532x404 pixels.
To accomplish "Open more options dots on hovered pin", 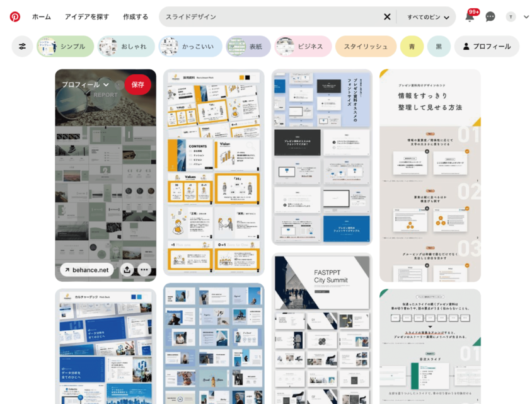I will (x=144, y=270).
